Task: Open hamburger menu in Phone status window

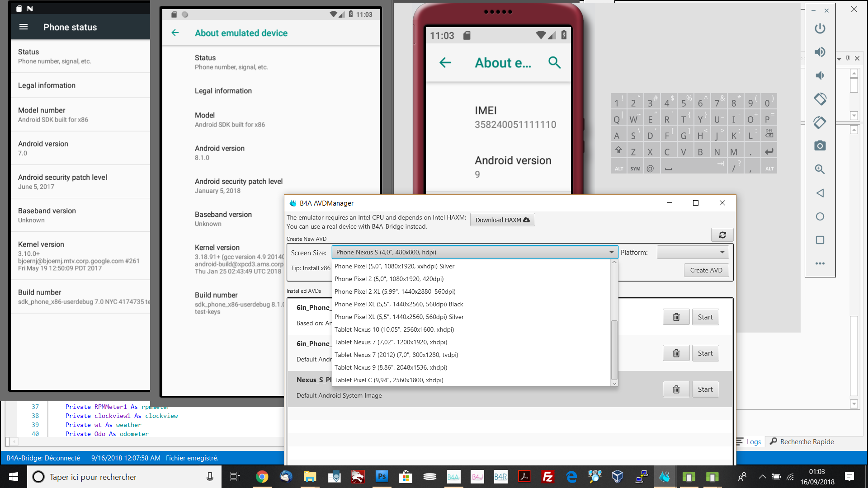Action: click(24, 27)
